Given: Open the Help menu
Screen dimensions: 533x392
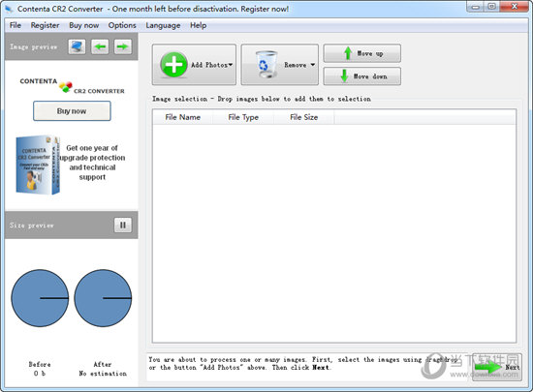Looking at the screenshot, I should [x=198, y=25].
